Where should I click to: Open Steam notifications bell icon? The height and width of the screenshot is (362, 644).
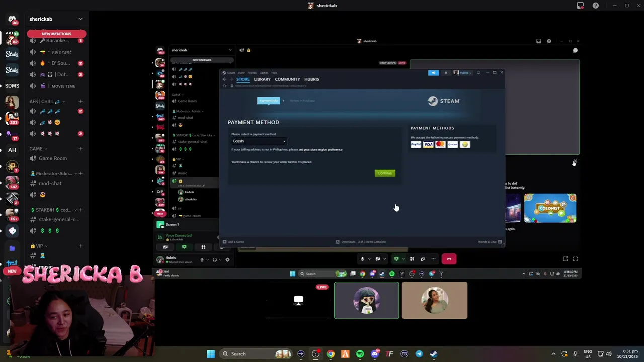[x=445, y=73]
